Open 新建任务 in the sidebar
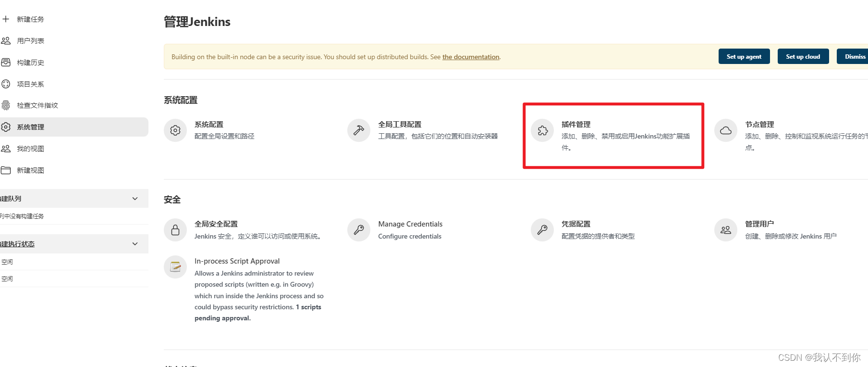The image size is (868, 367). [30, 19]
